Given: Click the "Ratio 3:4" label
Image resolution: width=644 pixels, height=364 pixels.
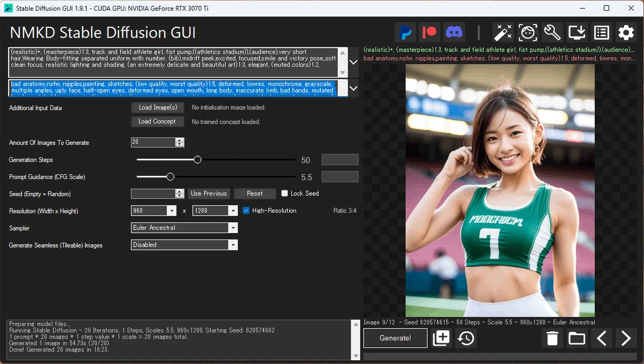Looking at the screenshot, I should [345, 211].
